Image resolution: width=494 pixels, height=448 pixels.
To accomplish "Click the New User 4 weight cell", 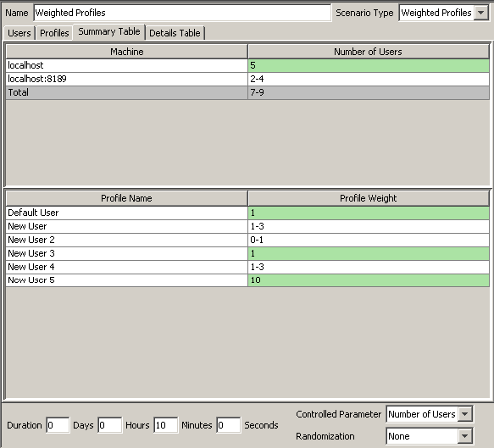I will pos(369,267).
